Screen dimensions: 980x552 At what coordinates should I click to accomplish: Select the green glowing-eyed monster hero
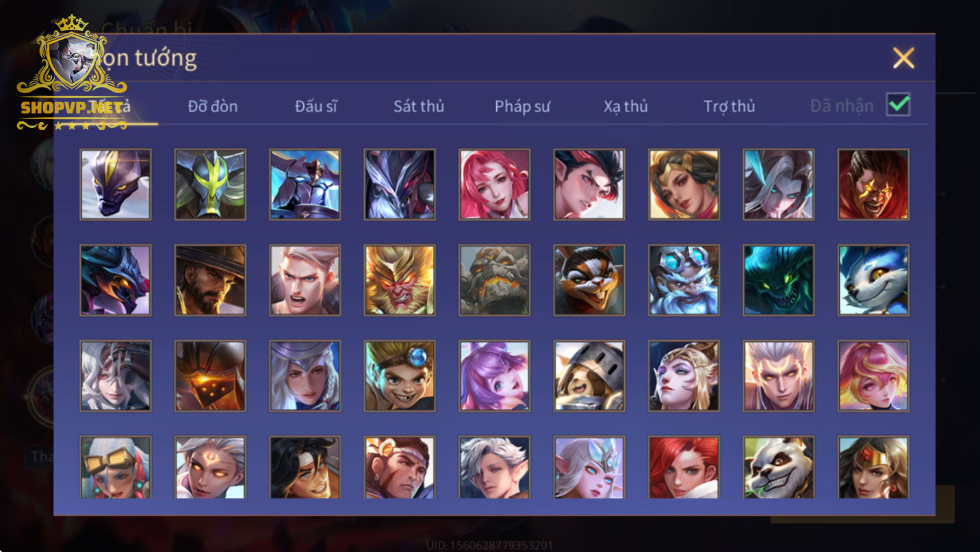[x=779, y=280]
